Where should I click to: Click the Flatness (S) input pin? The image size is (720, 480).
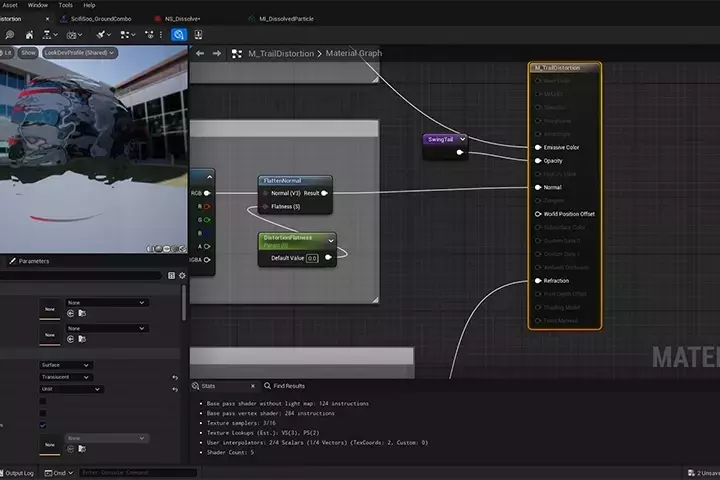(x=265, y=207)
